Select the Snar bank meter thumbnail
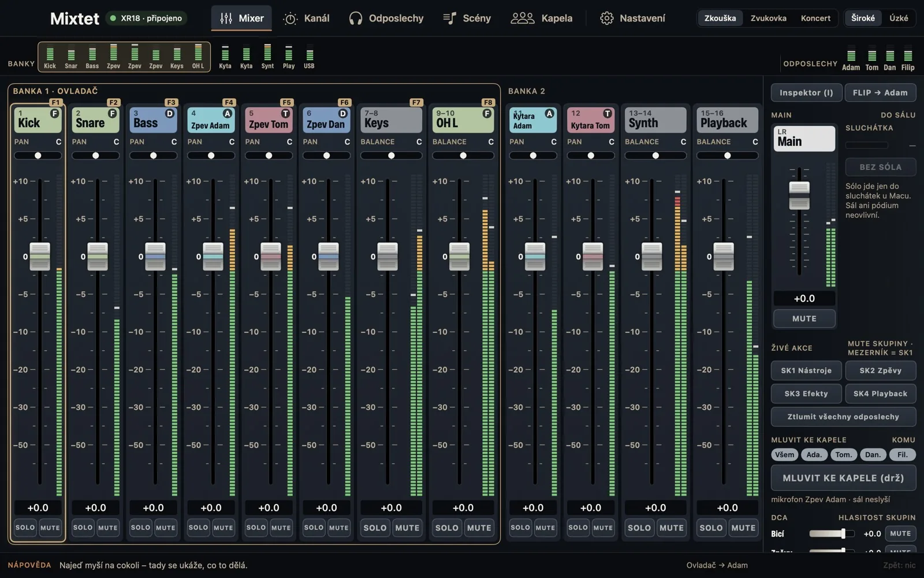 click(71, 57)
